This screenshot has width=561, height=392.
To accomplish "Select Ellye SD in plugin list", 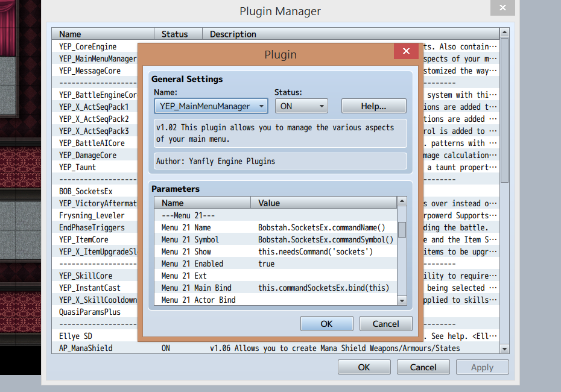I will (75, 336).
